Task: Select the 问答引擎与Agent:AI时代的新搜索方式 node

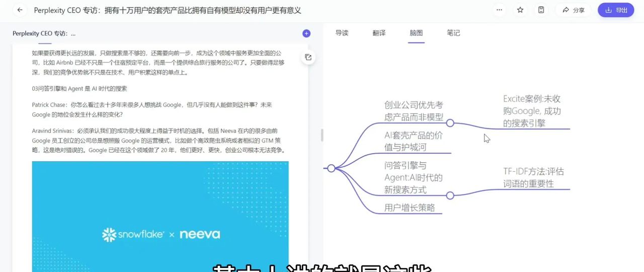Action: coord(414,177)
